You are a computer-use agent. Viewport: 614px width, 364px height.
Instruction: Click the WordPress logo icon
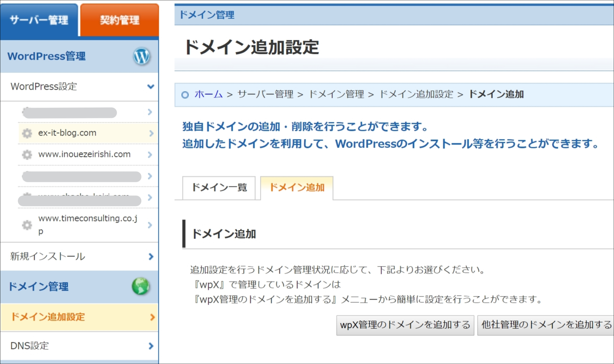pyautogui.click(x=142, y=56)
